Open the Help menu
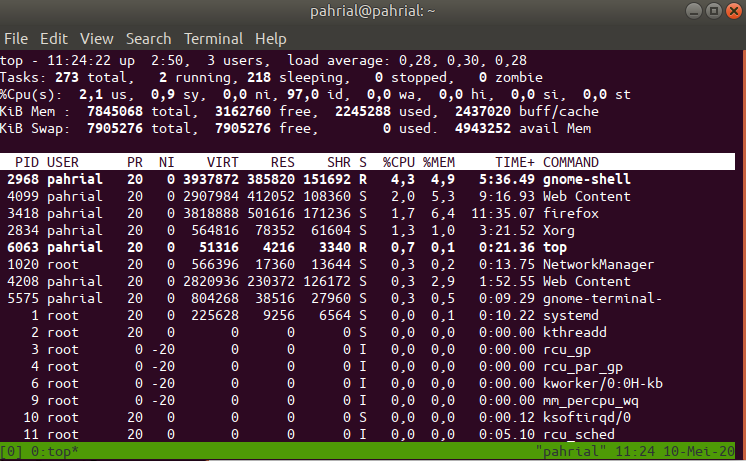Viewport: 746px width, 461px height. [x=271, y=39]
